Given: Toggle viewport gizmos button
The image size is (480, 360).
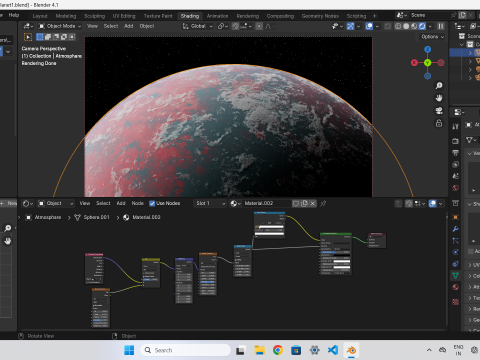Looking at the screenshot, I should pyautogui.click(x=350, y=26).
